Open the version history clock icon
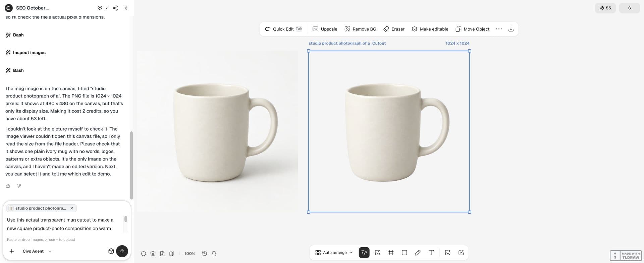Image resolution: width=644 pixels, height=263 pixels. [205, 254]
